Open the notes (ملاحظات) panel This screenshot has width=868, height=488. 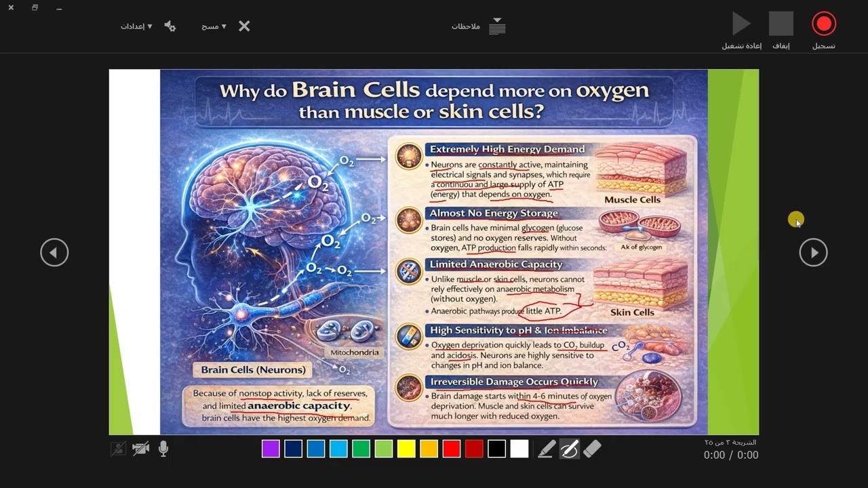click(466, 26)
